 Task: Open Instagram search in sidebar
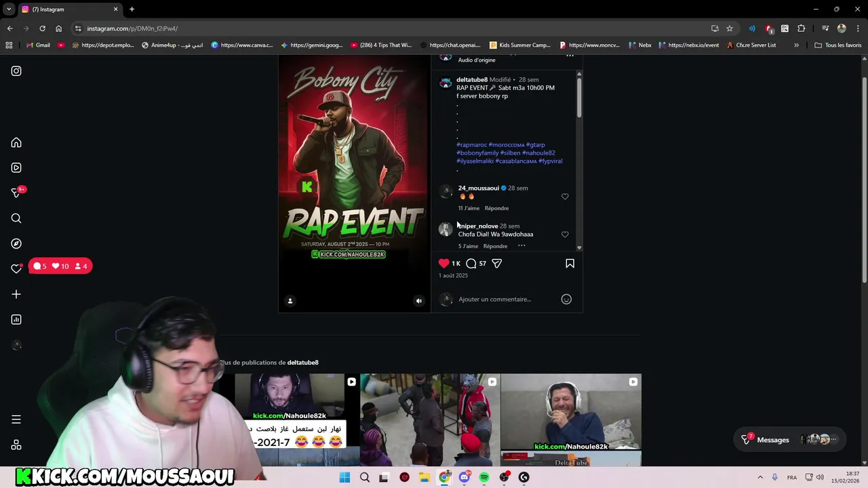click(x=16, y=218)
